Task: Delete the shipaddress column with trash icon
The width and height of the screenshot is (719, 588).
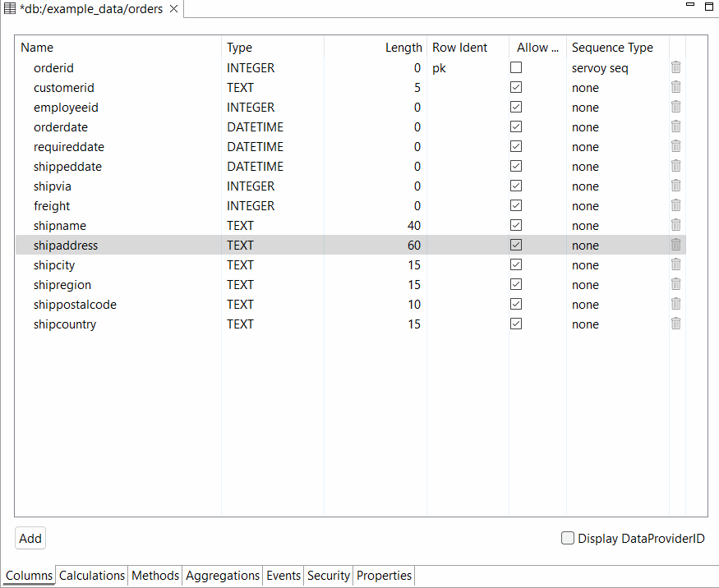Action: tap(675, 245)
